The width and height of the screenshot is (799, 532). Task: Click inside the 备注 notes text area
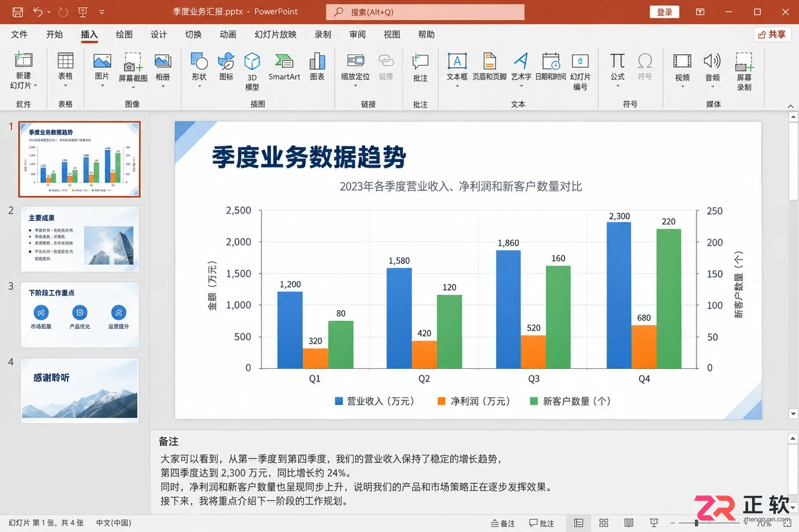469,480
